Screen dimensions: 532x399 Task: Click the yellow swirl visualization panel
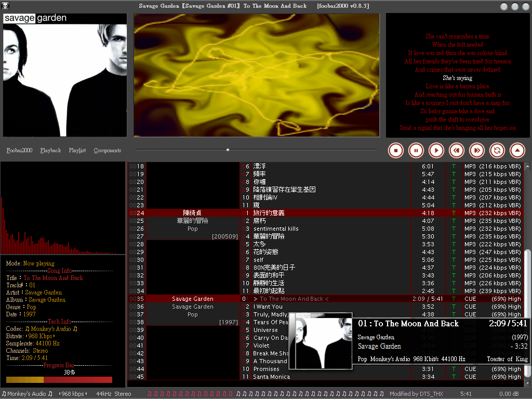coord(257,75)
